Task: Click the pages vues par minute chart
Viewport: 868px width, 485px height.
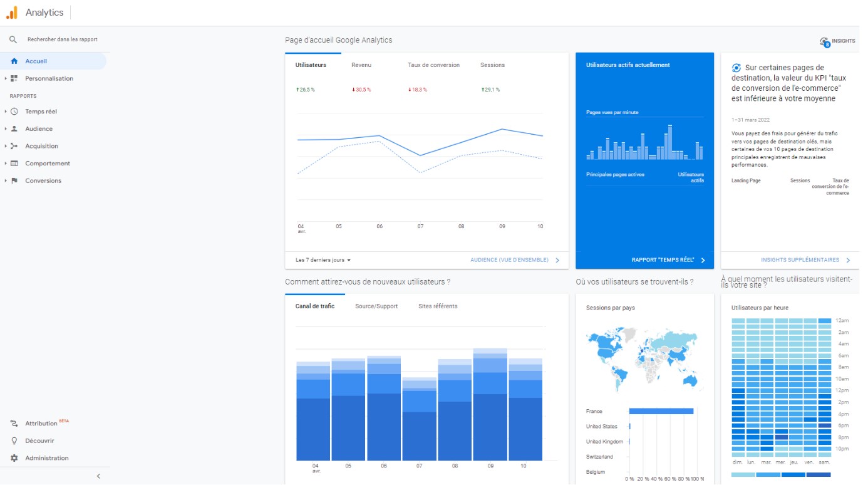Action: tap(644, 142)
